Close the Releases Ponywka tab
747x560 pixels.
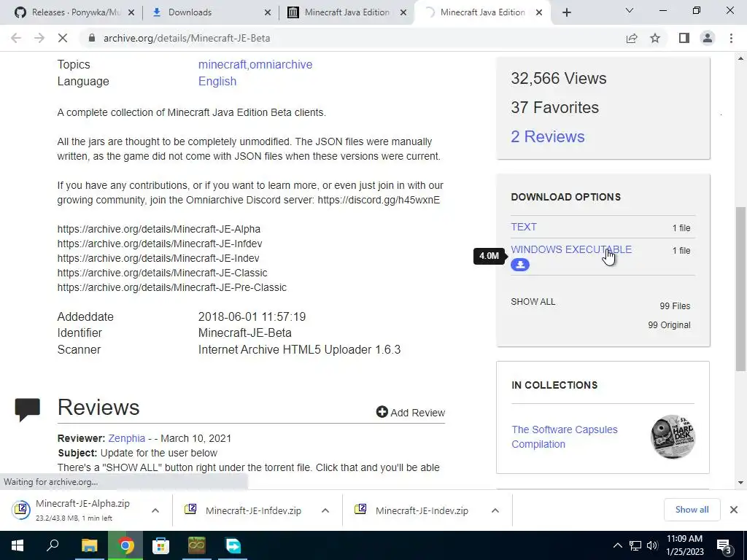point(131,12)
